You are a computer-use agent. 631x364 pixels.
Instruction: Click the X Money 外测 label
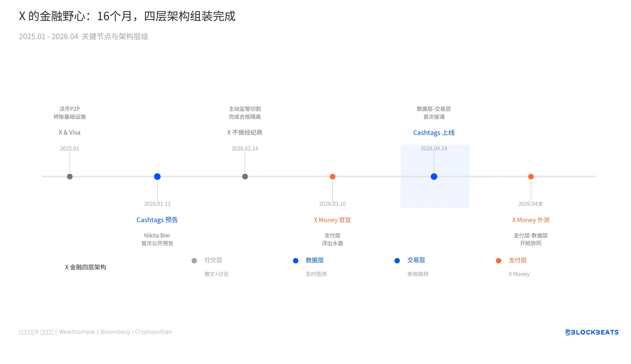pos(531,220)
